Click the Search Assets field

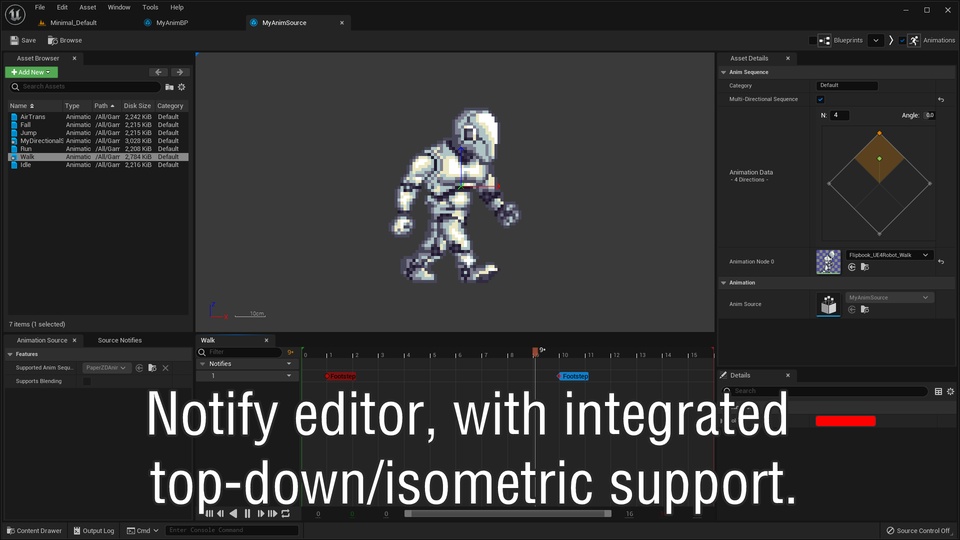tap(85, 87)
